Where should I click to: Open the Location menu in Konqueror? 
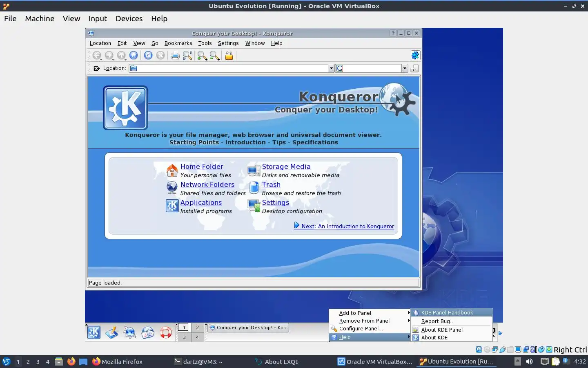(100, 43)
